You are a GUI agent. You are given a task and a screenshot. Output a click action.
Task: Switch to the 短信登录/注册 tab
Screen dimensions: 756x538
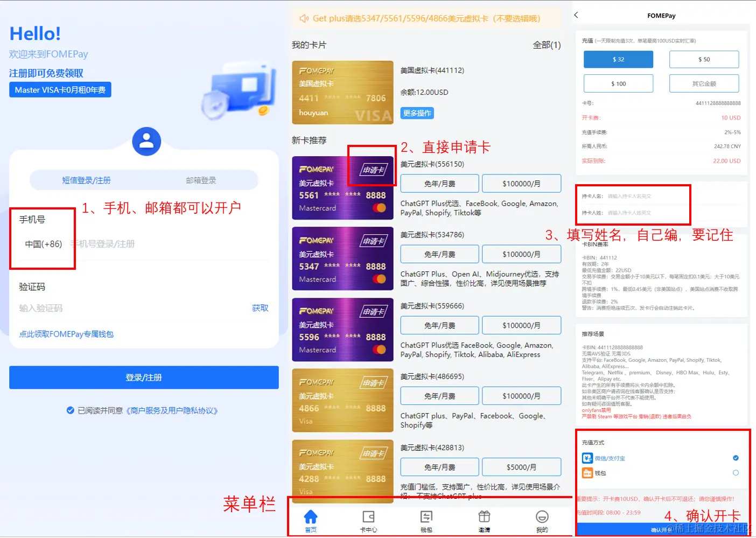click(86, 180)
